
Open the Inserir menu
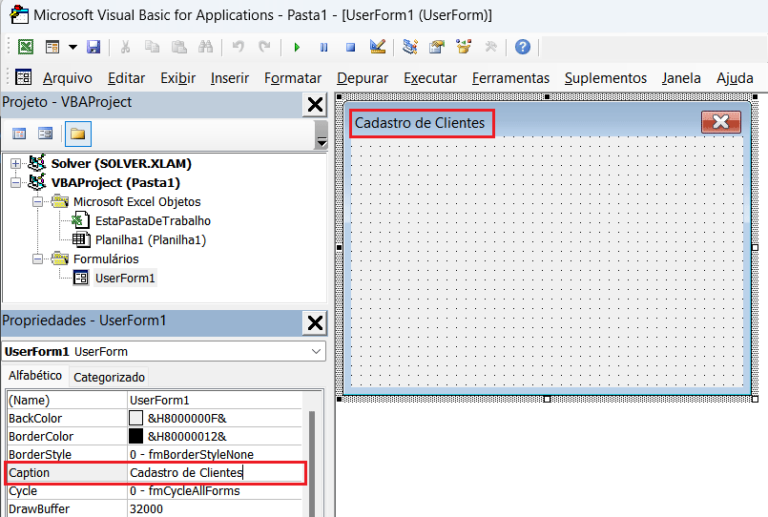point(230,78)
